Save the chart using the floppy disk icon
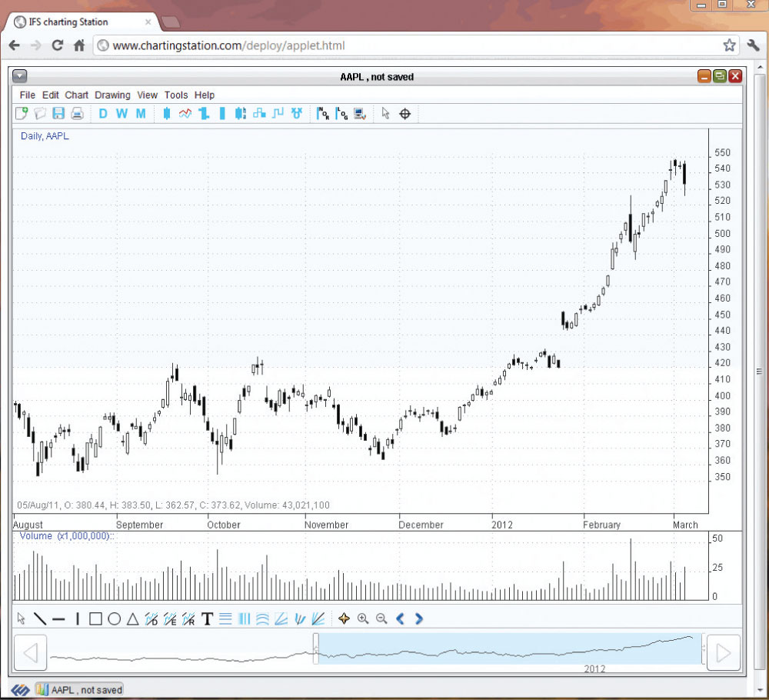The image size is (769, 700). (x=58, y=114)
